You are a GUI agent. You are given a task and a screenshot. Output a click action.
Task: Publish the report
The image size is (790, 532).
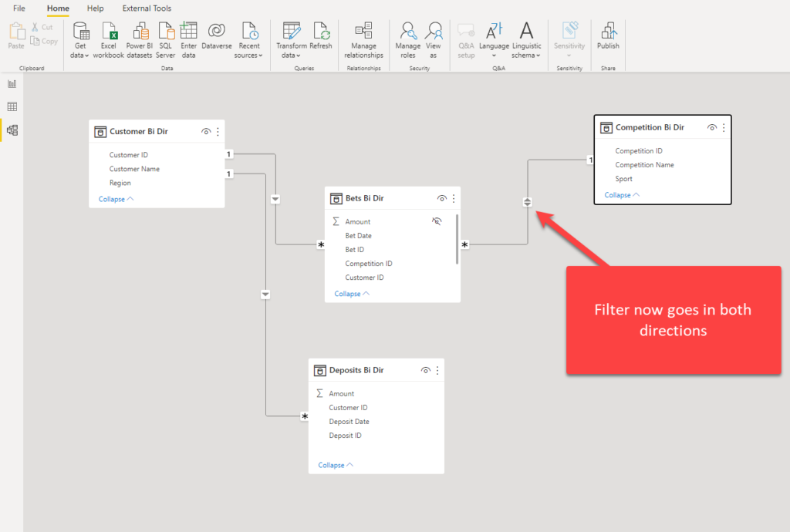point(608,35)
